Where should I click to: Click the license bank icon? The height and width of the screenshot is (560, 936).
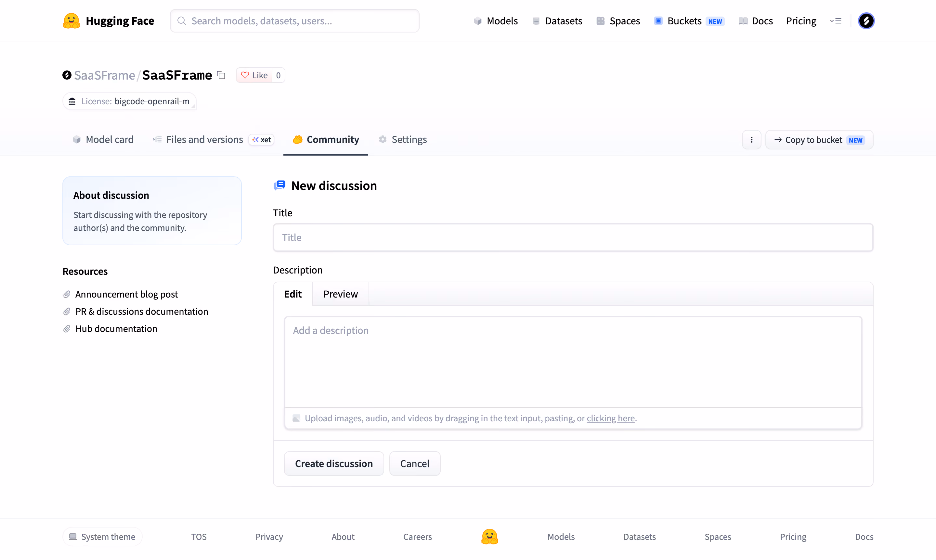click(x=72, y=101)
